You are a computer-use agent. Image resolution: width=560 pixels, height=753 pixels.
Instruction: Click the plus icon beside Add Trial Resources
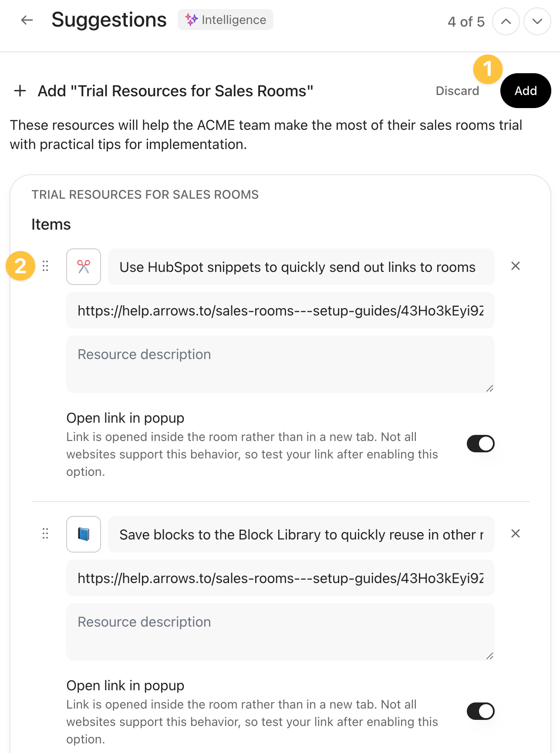(x=20, y=91)
